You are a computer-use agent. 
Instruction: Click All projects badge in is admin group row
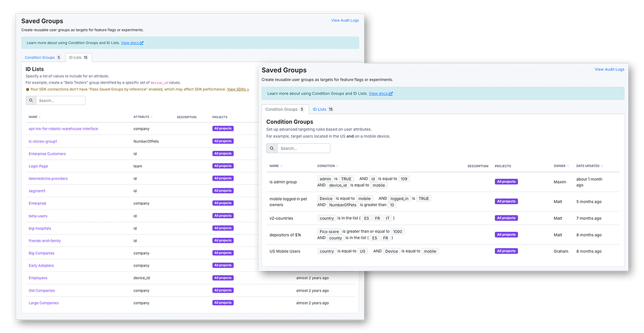(506, 182)
